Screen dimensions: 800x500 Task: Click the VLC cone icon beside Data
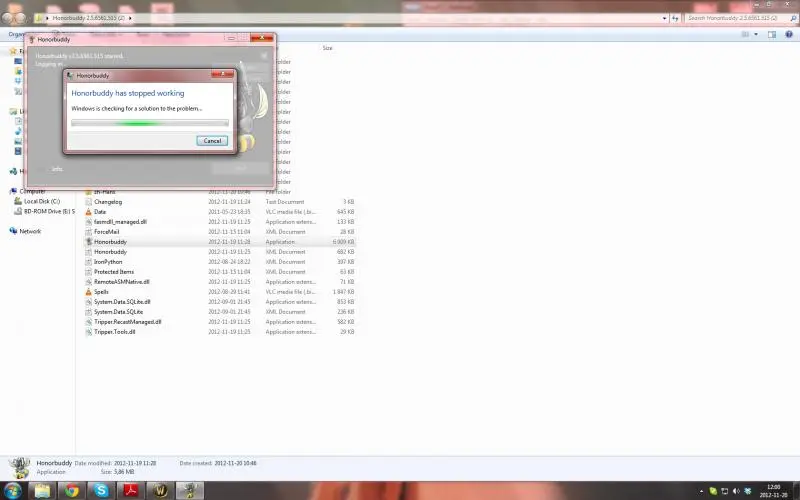click(88, 212)
